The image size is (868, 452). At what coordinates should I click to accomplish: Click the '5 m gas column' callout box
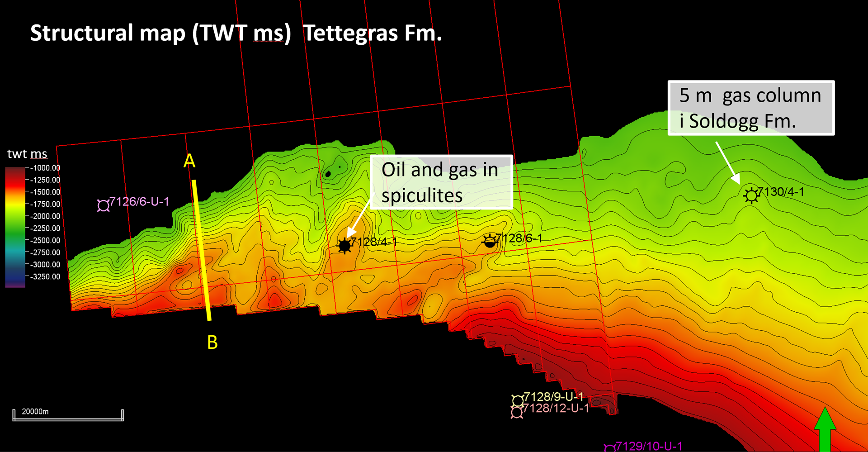(x=751, y=108)
